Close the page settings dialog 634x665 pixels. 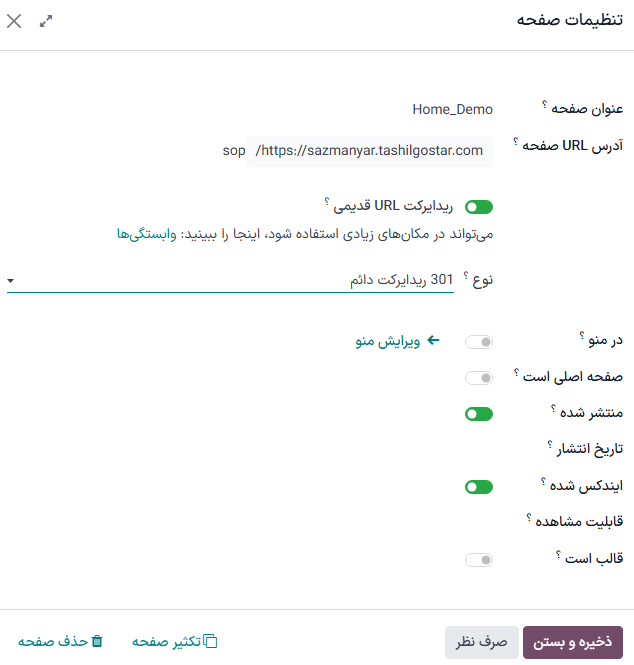tap(14, 21)
